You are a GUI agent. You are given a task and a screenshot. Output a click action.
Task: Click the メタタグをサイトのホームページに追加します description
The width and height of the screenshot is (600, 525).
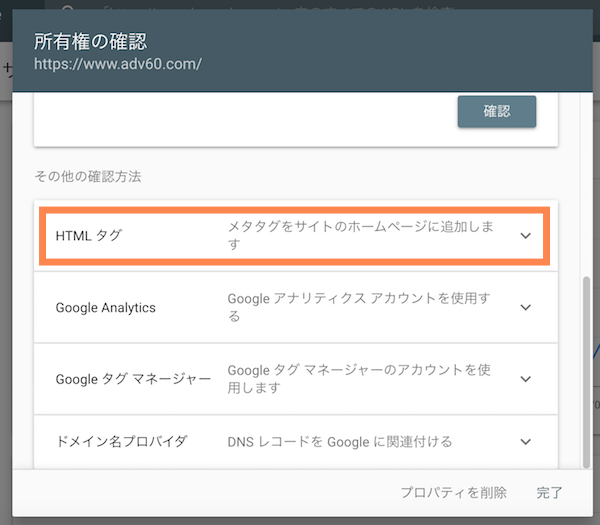(360, 235)
